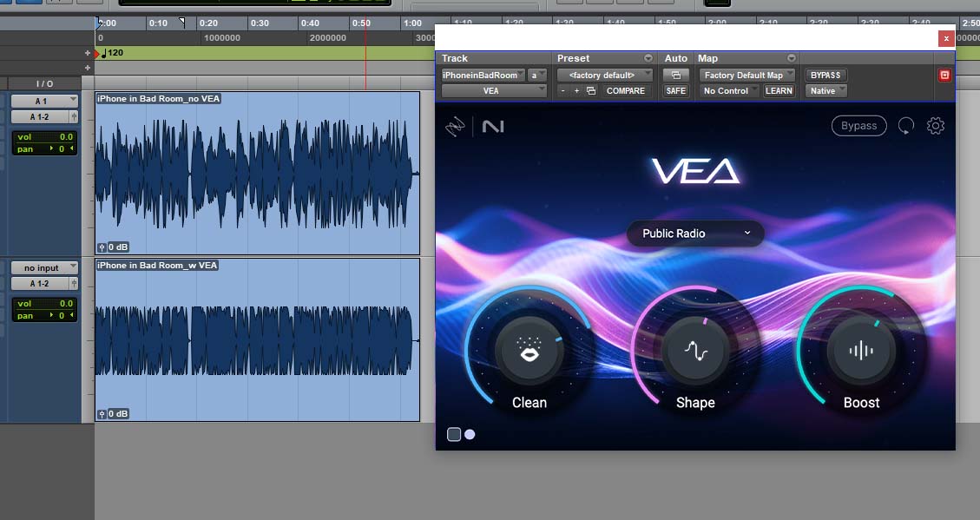Open the plugin automation enable window icon

click(675, 75)
